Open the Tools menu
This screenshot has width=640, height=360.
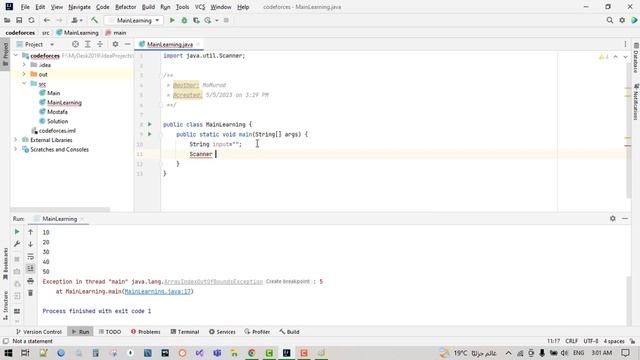tap(182, 7)
